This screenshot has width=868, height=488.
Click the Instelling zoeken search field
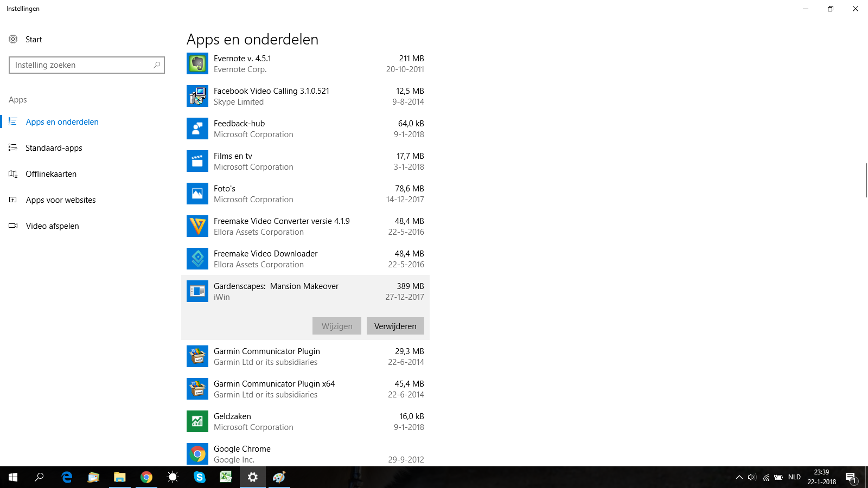click(87, 65)
